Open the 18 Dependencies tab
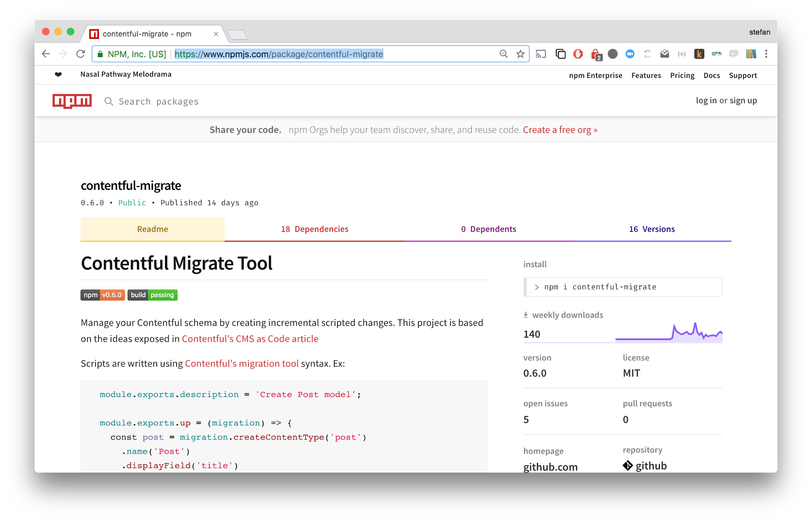This screenshot has height=522, width=812. tap(314, 229)
